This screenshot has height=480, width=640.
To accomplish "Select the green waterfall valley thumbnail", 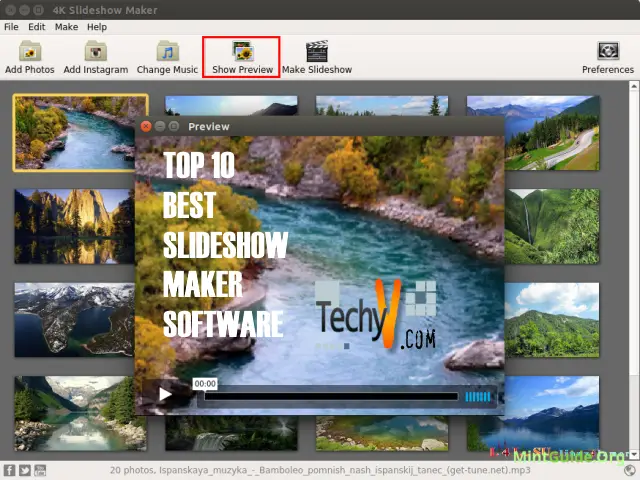I will 552,226.
